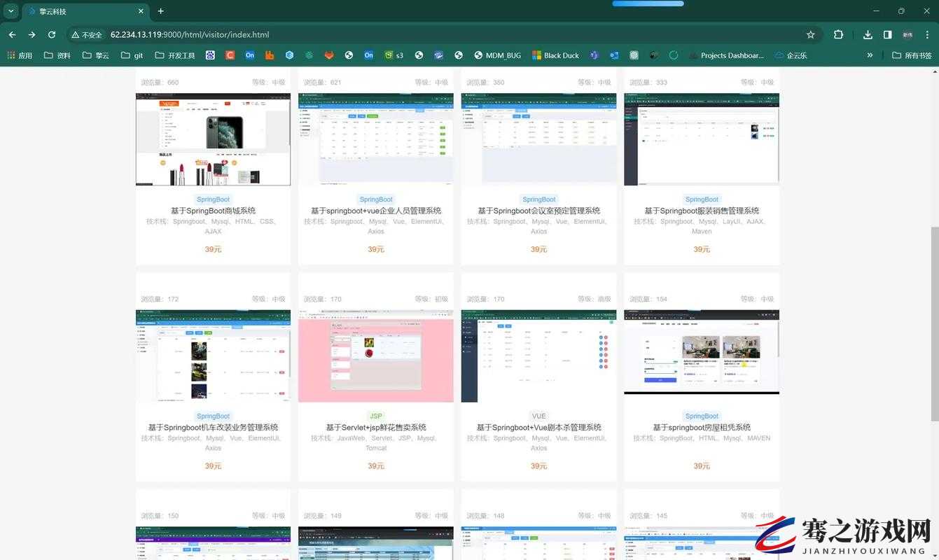
Task: Click 等级: 初级 level label
Action: click(431, 299)
